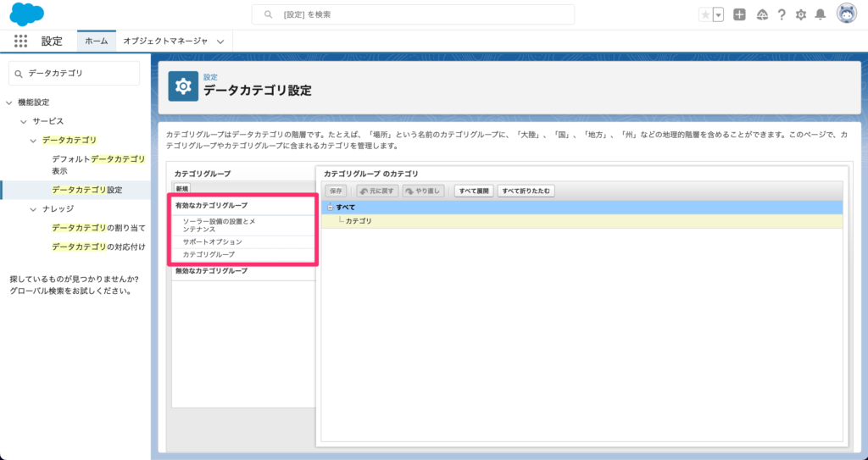Screen dimensions: 868x460
Task: Click the magnifier icon in global search
Action: [269, 15]
